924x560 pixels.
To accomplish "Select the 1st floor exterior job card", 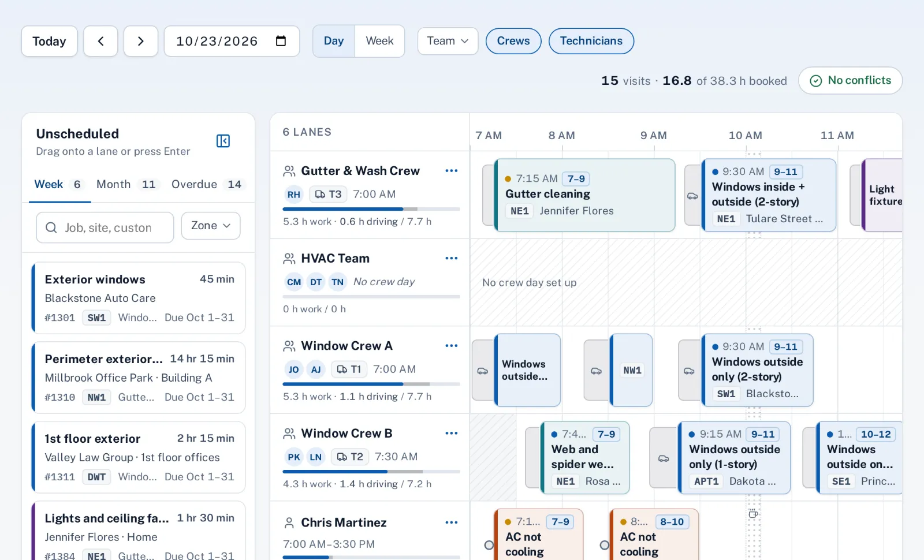I will [x=139, y=457].
